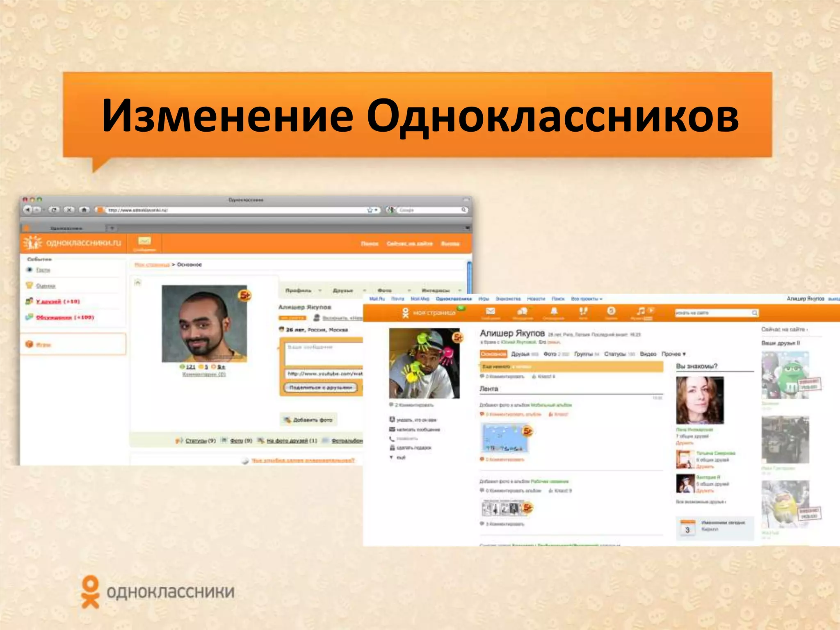Click the Сейчас на сайте heading link
Image resolution: width=840 pixels, height=630 pixels.
pos(784,329)
